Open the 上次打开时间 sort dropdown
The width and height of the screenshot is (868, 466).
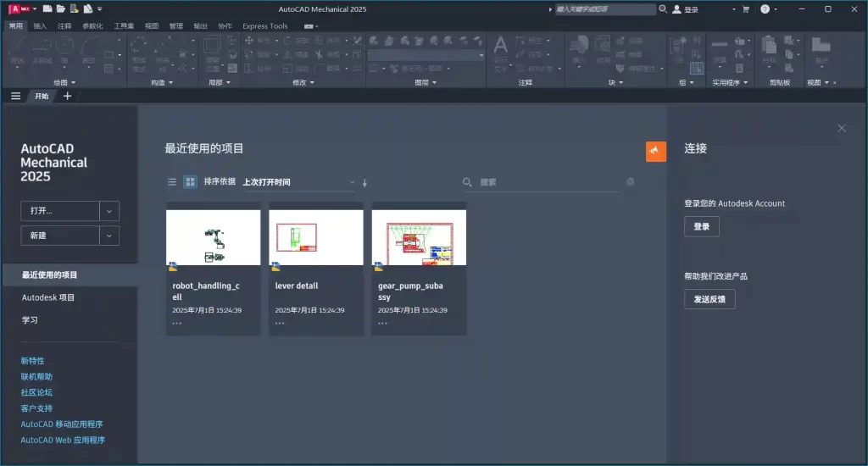(x=298, y=182)
